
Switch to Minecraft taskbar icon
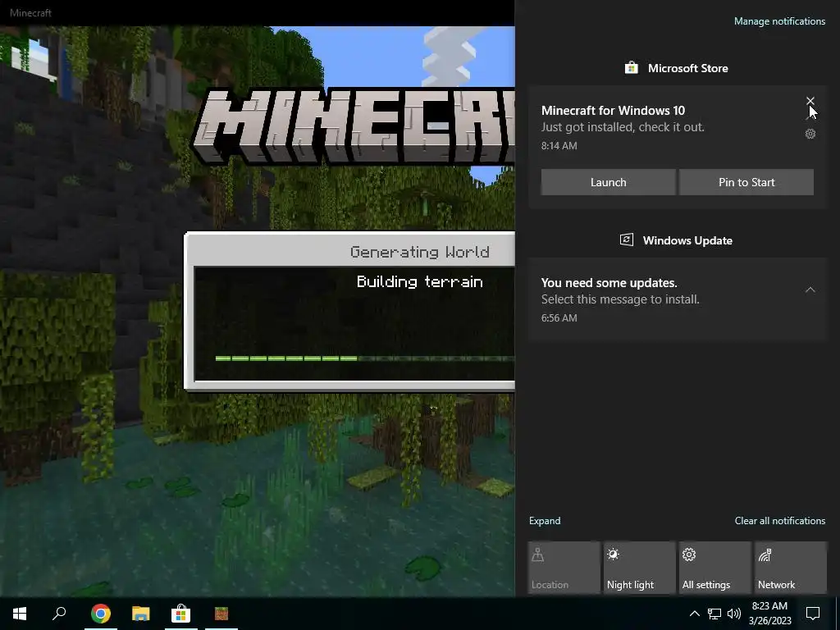(x=221, y=614)
